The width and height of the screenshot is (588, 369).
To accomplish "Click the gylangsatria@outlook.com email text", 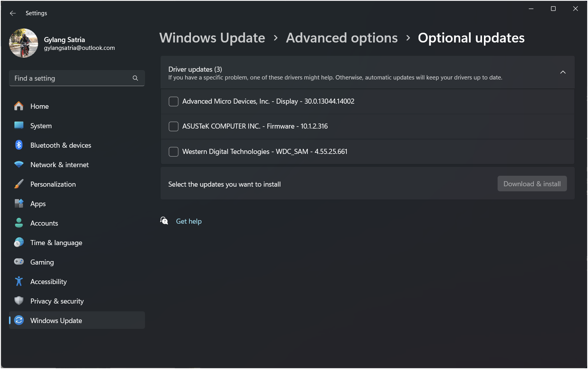I will [79, 48].
